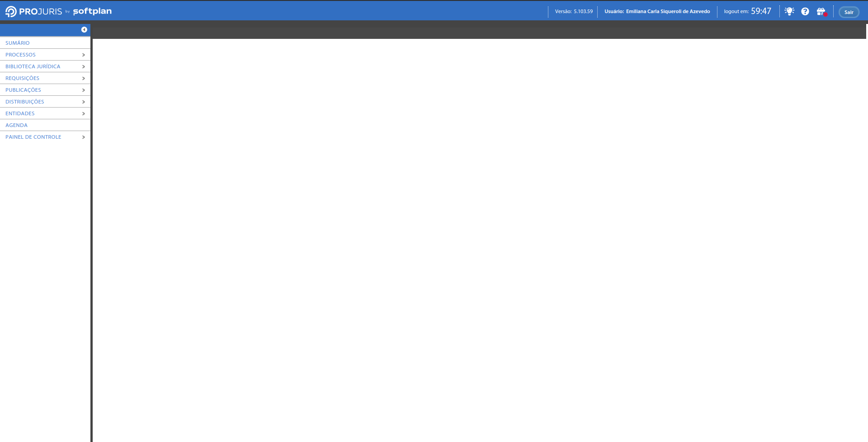The height and width of the screenshot is (442, 868).
Task: Expand Painel de Controle chevron
Action: pyautogui.click(x=84, y=137)
